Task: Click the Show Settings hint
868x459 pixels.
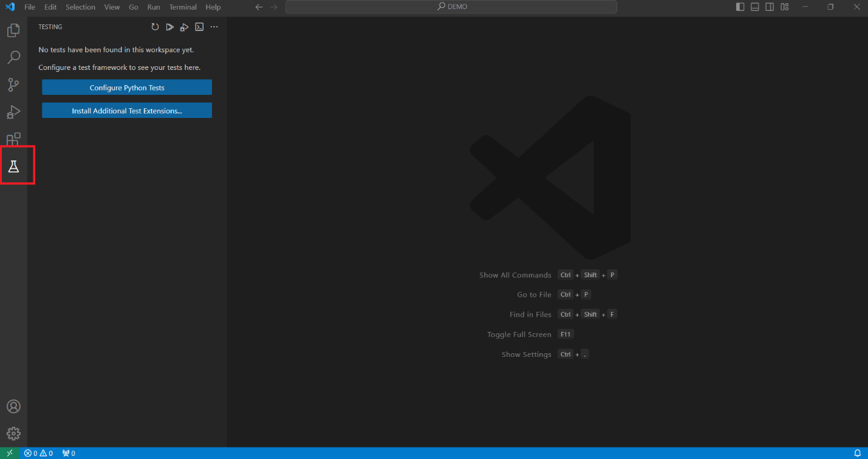Action: 527,354
